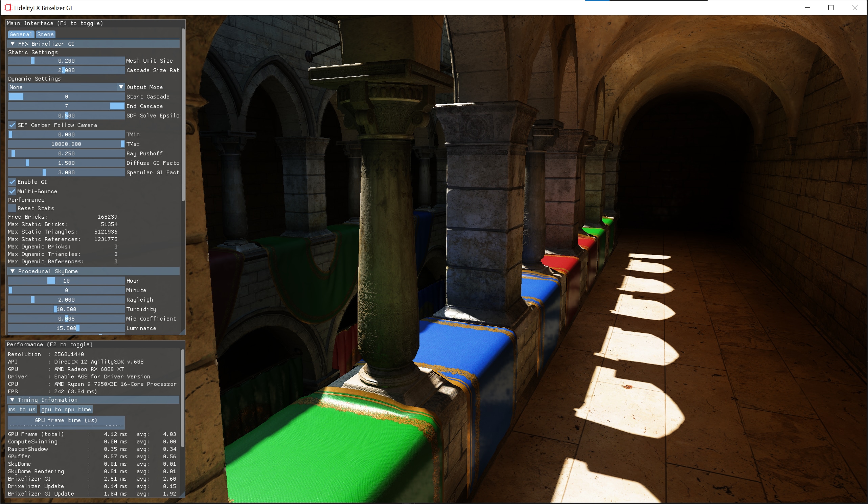
Task: Collapse the Timing Information section
Action: coord(13,400)
